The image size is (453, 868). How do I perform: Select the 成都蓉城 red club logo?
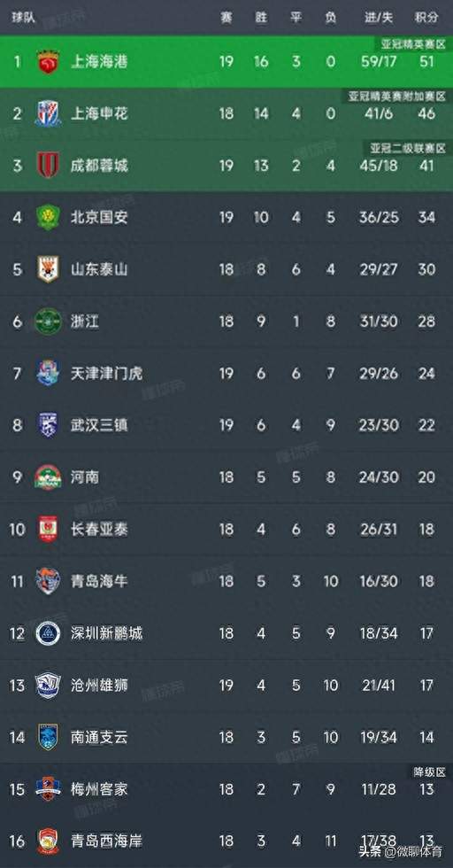pyautogui.click(x=48, y=165)
